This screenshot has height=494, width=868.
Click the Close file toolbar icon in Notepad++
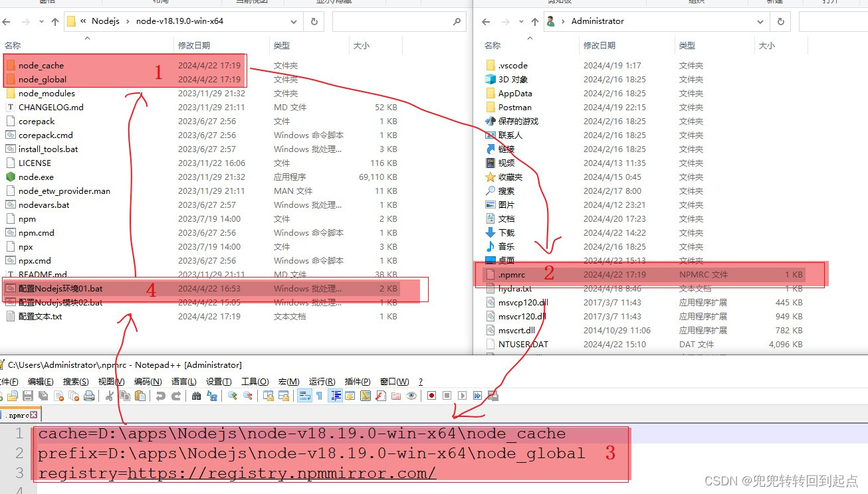coord(58,396)
